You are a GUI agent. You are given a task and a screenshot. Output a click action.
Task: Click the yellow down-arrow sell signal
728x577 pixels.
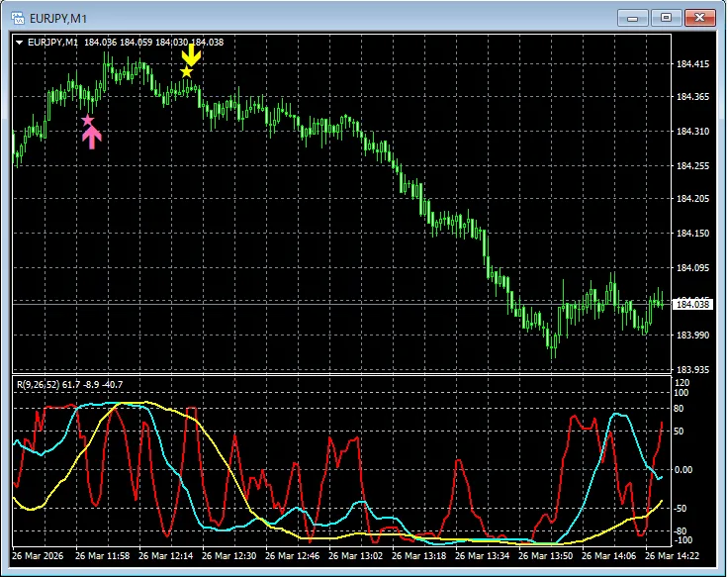click(191, 55)
